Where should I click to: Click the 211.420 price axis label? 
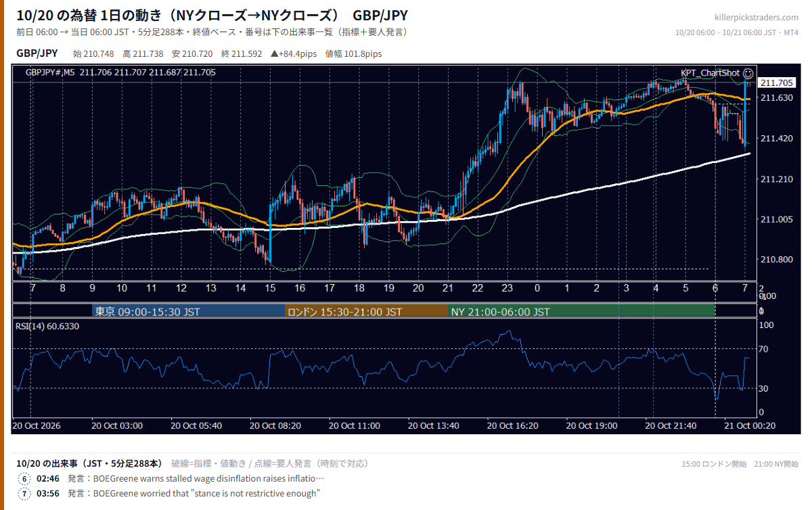pyautogui.click(x=776, y=139)
